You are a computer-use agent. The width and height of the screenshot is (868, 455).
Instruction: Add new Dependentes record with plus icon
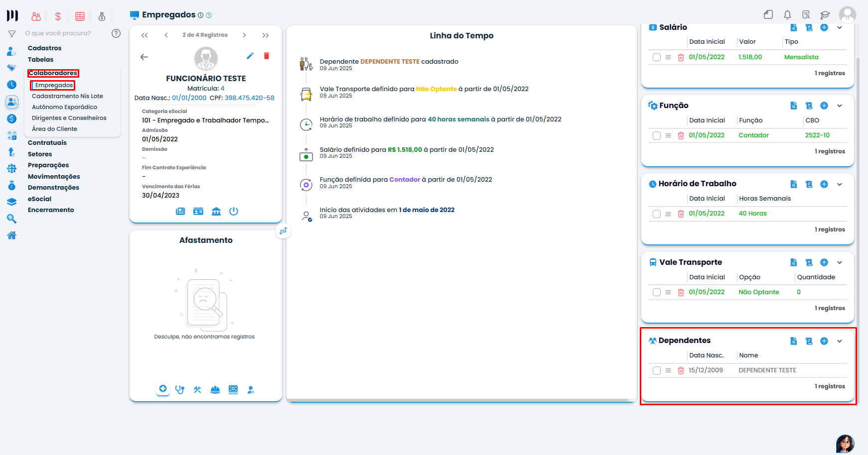point(824,341)
